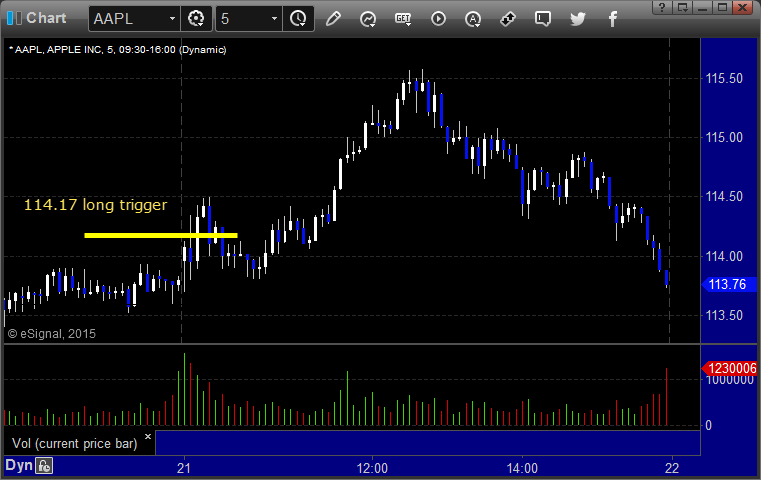
Task: Click the Vol (current price bar) label
Action: [75, 444]
